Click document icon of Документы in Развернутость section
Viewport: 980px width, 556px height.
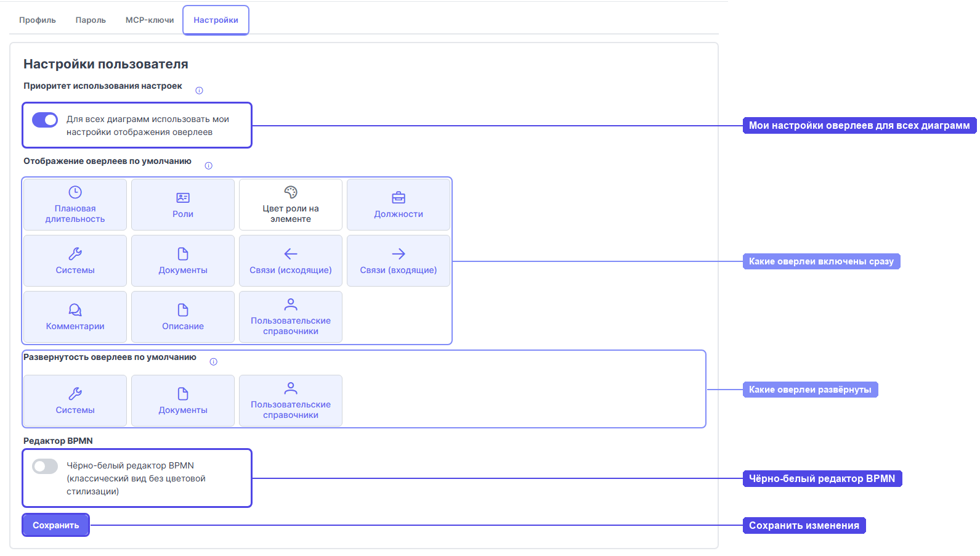click(183, 394)
